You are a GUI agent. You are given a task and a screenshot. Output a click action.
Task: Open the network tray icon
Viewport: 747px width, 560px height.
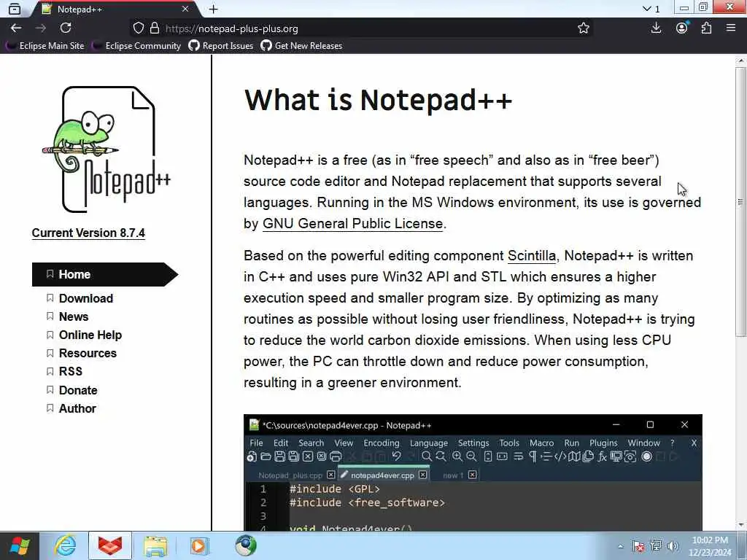656,546
